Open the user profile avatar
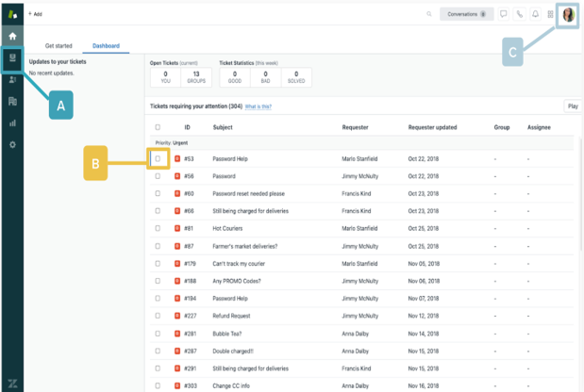The height and width of the screenshot is (392, 584). pos(569,15)
